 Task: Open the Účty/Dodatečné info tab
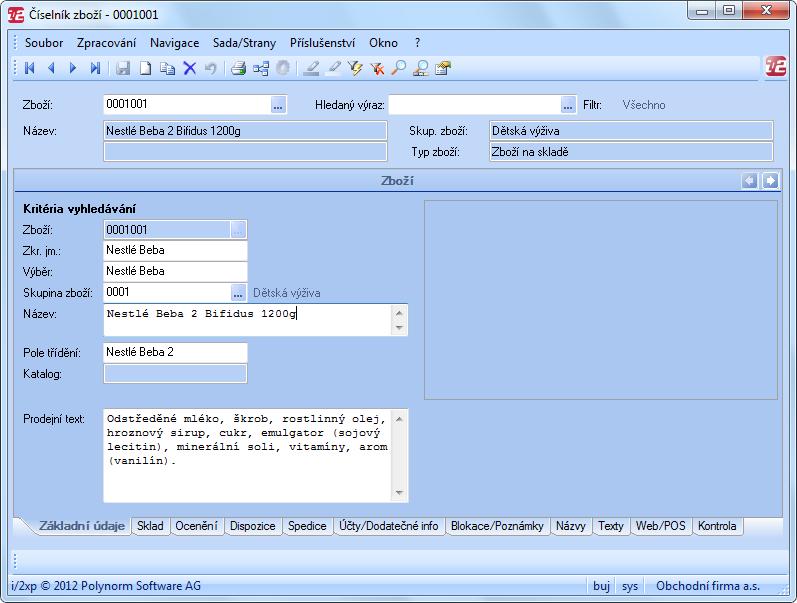pos(388,526)
